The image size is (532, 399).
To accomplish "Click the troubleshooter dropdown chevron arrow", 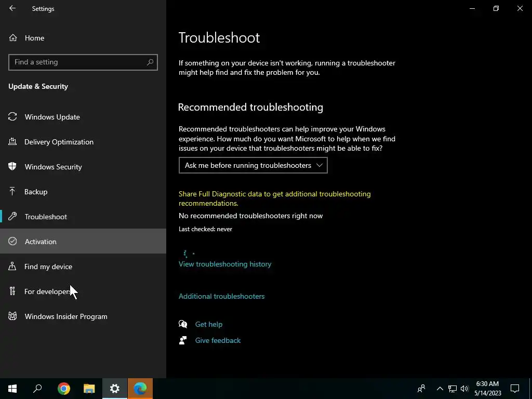I will coord(320,165).
